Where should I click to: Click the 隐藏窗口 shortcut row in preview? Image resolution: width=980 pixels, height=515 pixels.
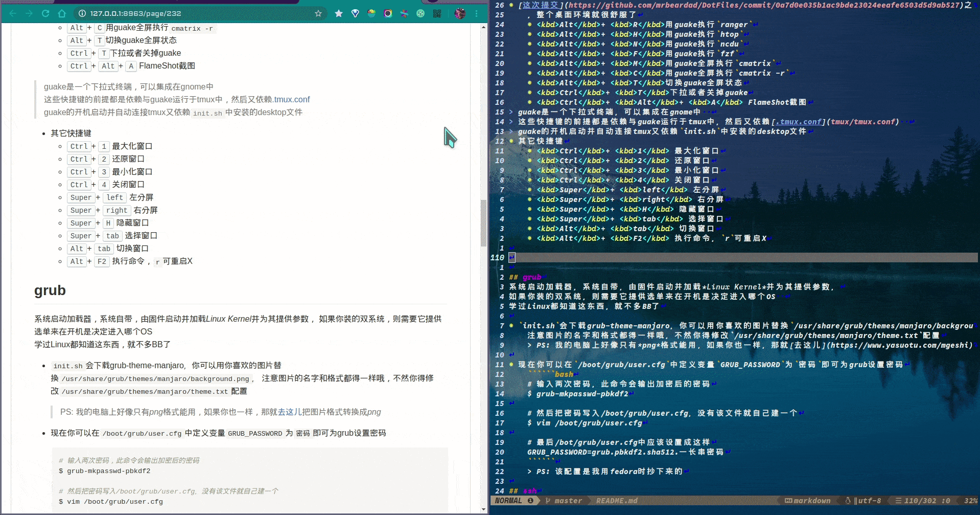[x=108, y=223]
